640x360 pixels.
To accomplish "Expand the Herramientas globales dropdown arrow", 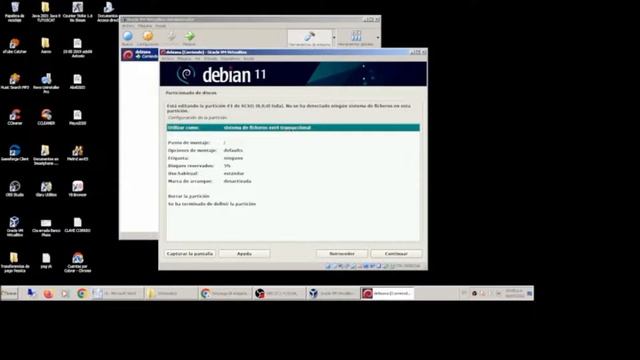I will 378,38.
